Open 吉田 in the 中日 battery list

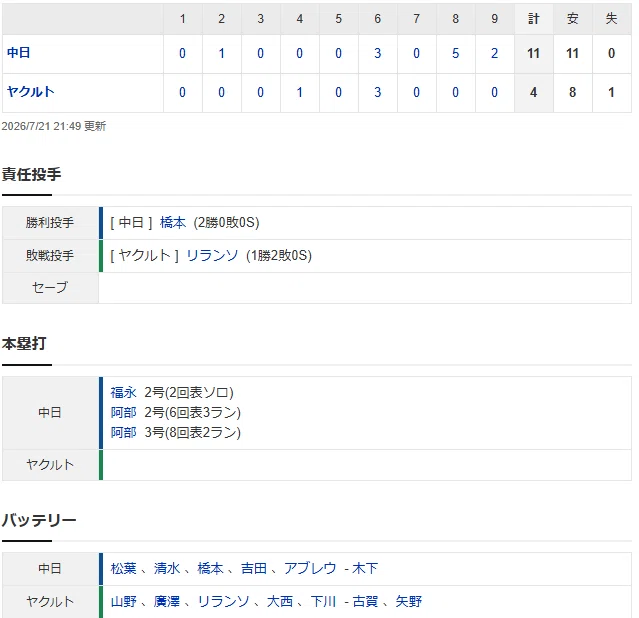pyautogui.click(x=253, y=568)
